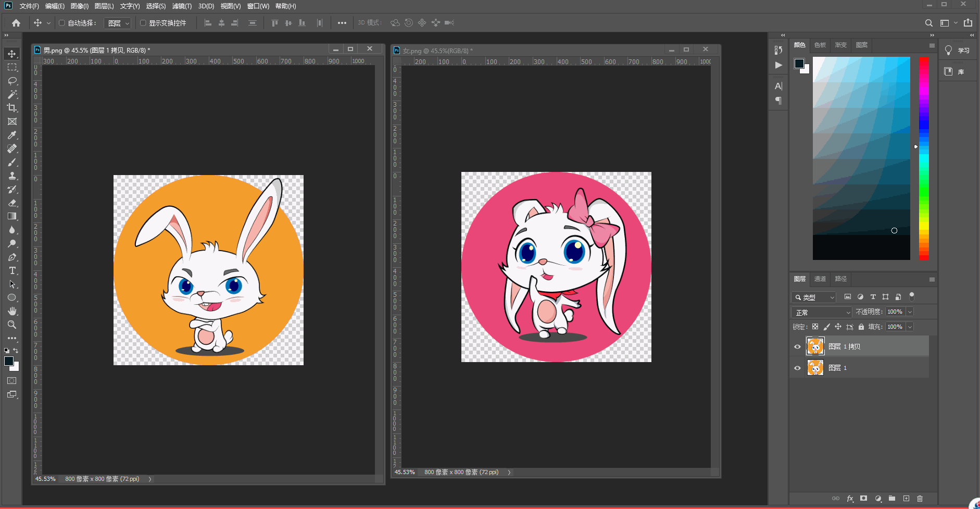This screenshot has height=509, width=980.
Task: Open the blend mode 正常 dropdown
Action: 823,312
